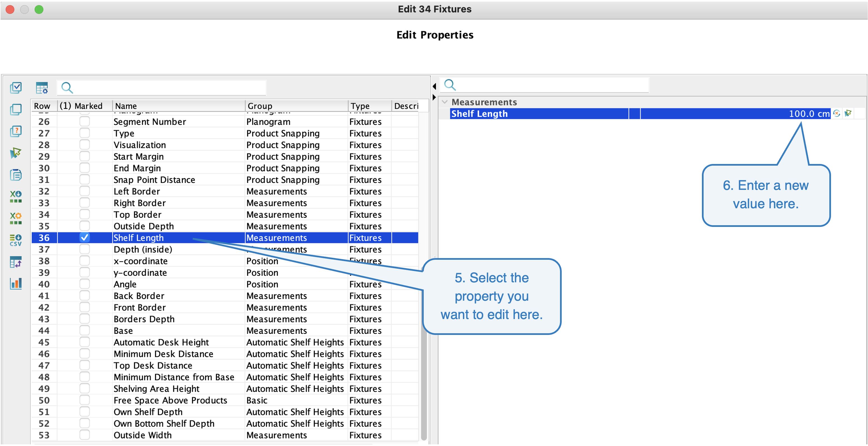Select the Borders Depth row name
Image resolution: width=868 pixels, height=446 pixels.
pos(144,319)
